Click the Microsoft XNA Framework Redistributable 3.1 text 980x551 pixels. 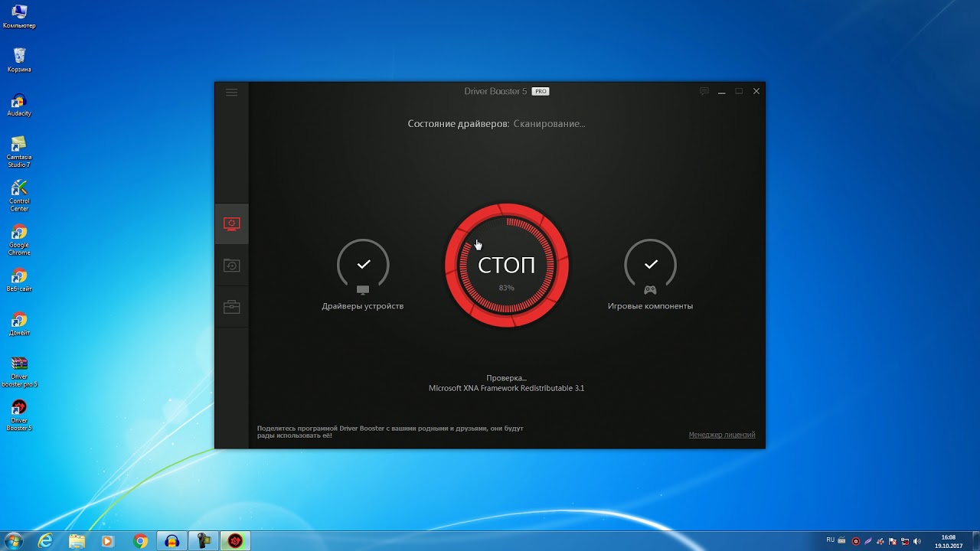click(506, 388)
